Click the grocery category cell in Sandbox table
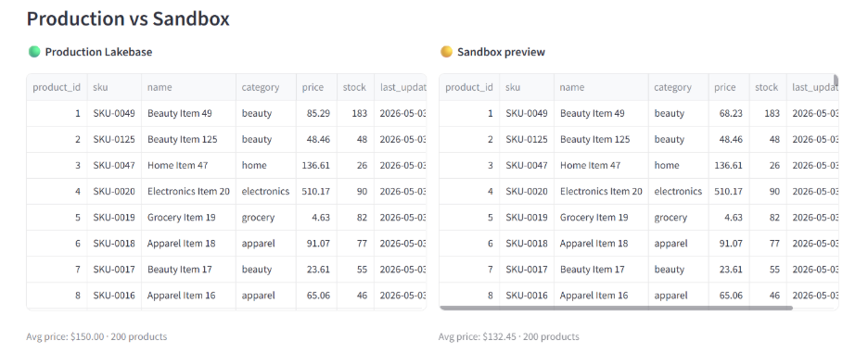Viewport: 868px width, 353px height. 678,218
